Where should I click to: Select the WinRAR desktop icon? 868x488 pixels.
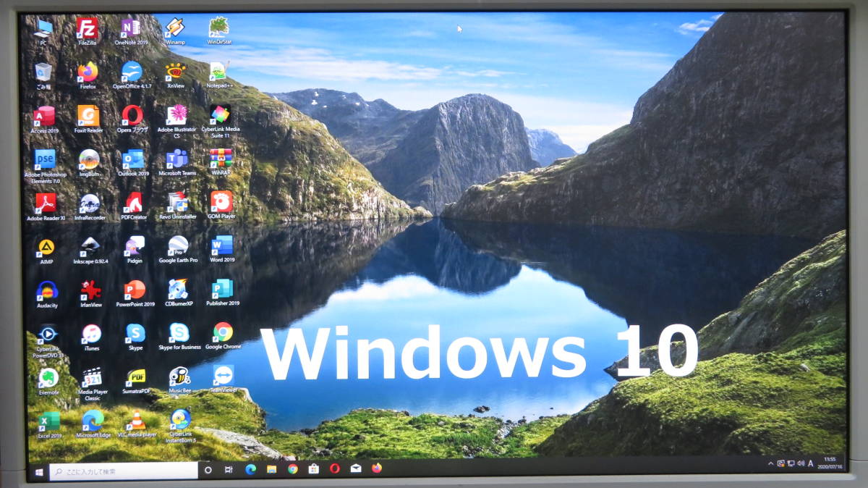221,163
